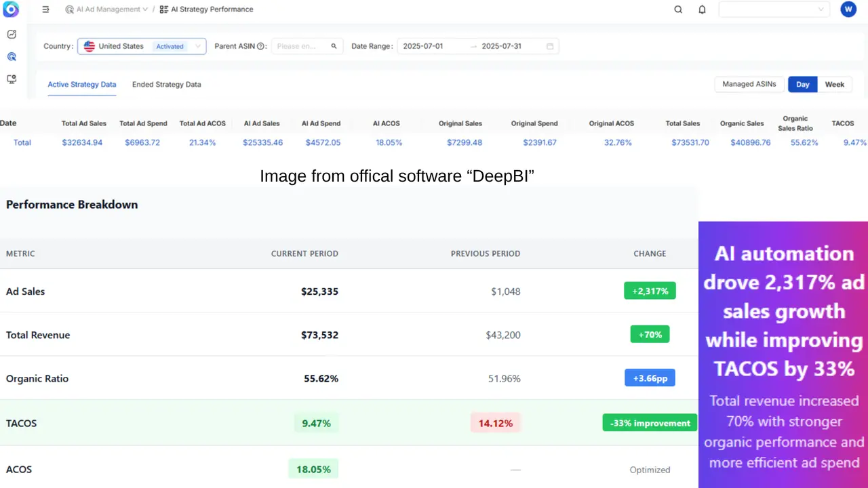Click the Parent ASIN search magnifier icon

(333, 46)
